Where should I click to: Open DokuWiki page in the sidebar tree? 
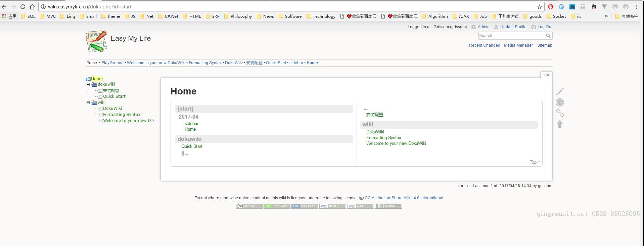112,109
